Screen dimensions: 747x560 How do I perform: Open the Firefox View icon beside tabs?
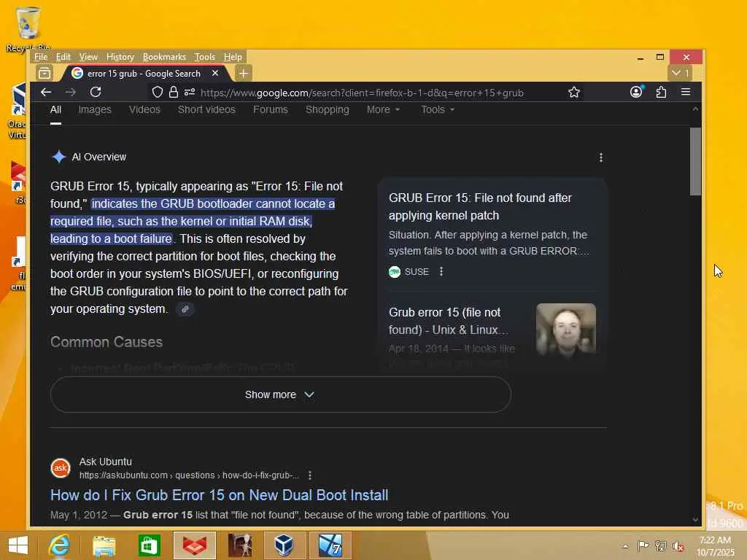(x=44, y=74)
